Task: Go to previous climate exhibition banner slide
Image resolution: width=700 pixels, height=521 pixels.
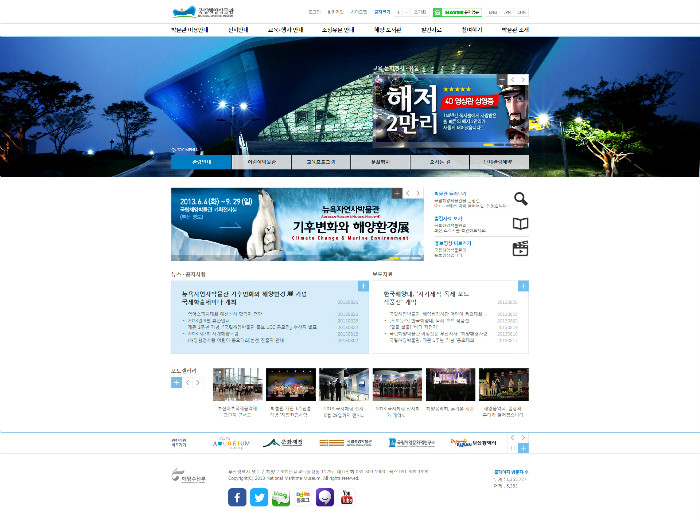Action: [408, 193]
